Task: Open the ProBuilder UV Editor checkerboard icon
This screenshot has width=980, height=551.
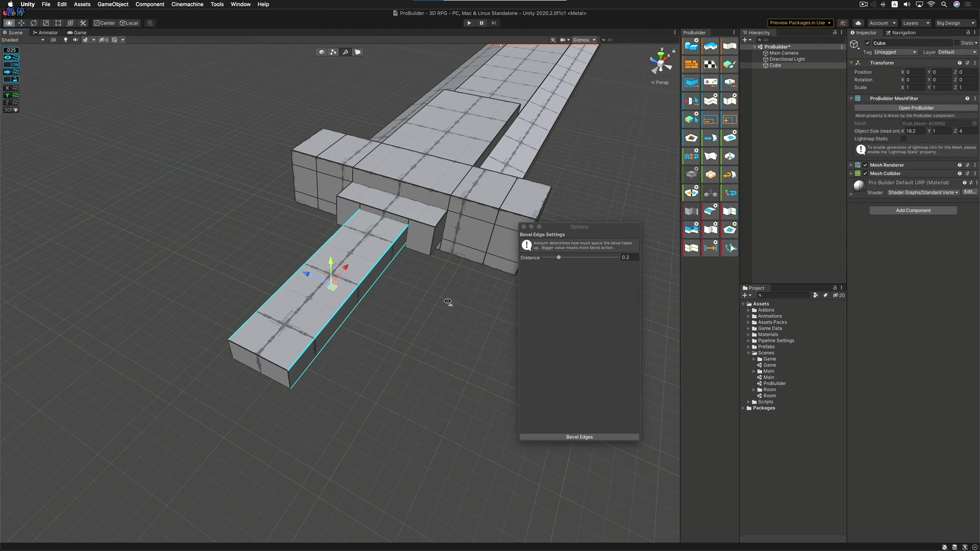Action: click(x=710, y=64)
